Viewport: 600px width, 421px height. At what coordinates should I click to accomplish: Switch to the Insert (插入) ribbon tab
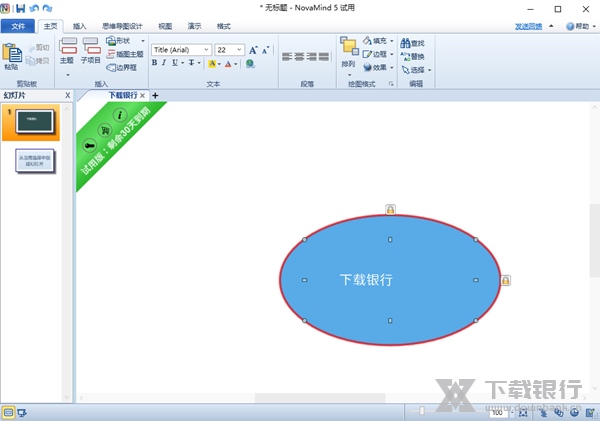click(x=79, y=26)
